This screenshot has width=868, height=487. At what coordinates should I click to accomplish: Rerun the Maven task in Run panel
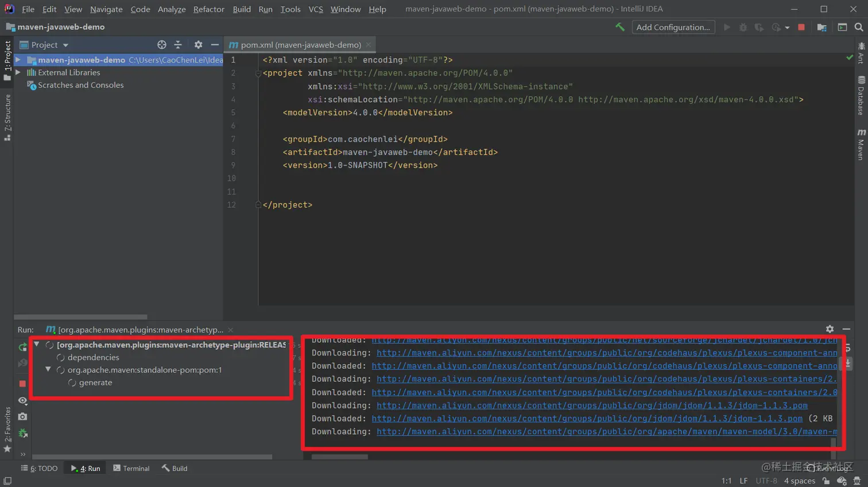tap(22, 347)
